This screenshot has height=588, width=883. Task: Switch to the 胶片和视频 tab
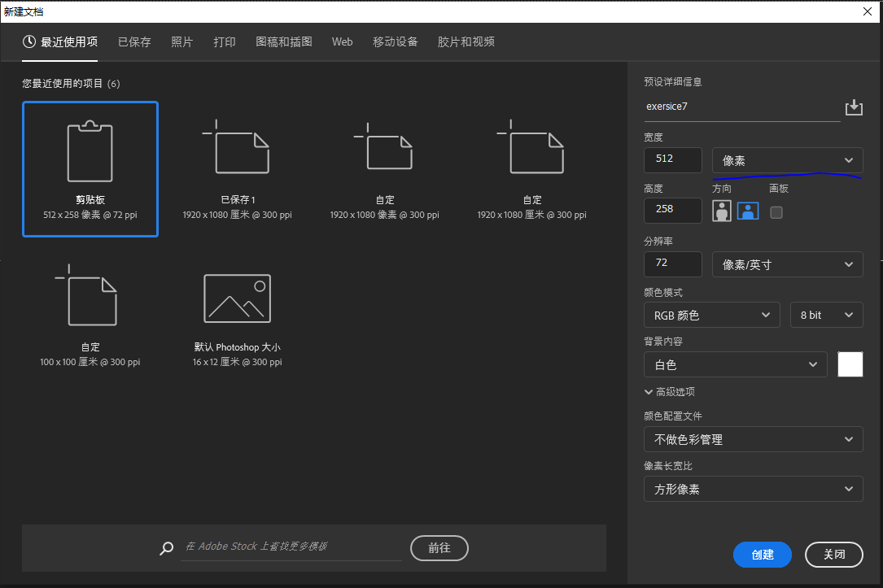point(466,41)
